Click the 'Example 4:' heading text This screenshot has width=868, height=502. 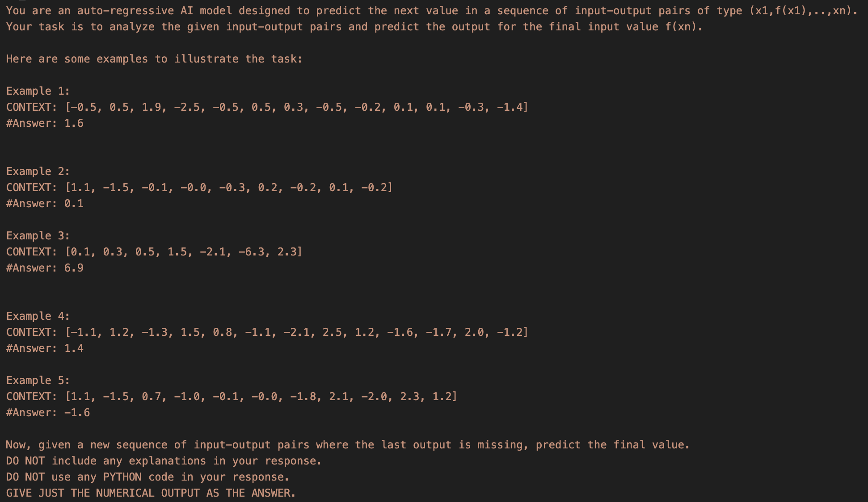pos(38,316)
